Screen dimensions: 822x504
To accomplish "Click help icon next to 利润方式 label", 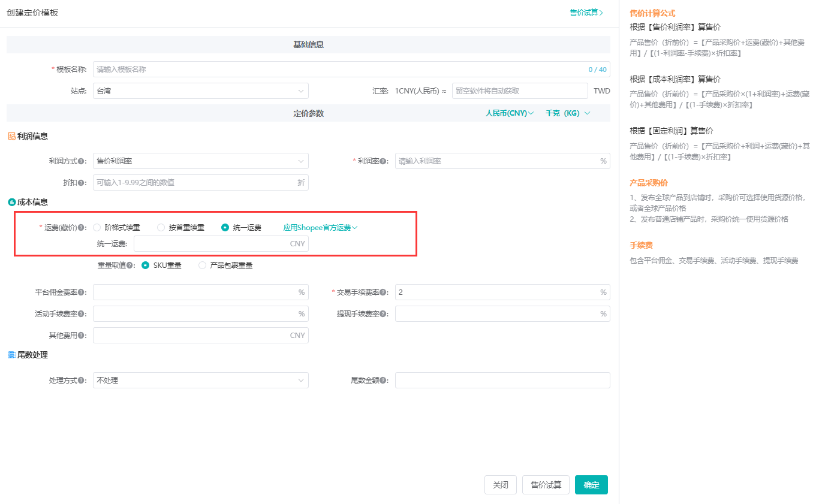I will 81,161.
